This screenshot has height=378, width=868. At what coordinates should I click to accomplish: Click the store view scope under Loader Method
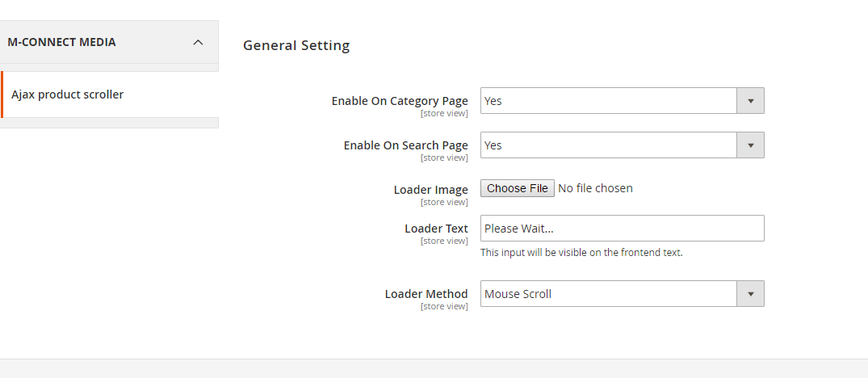[x=444, y=307]
